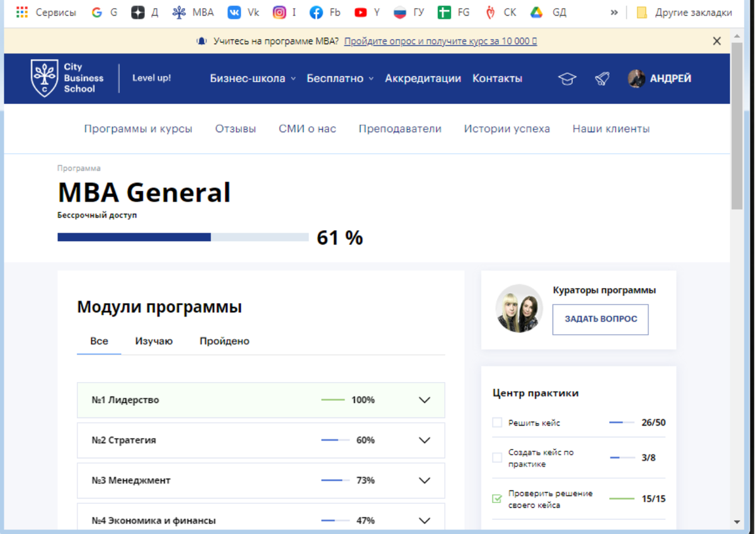
Task: Expand the Бесплатно dropdown menu
Action: pyautogui.click(x=340, y=78)
